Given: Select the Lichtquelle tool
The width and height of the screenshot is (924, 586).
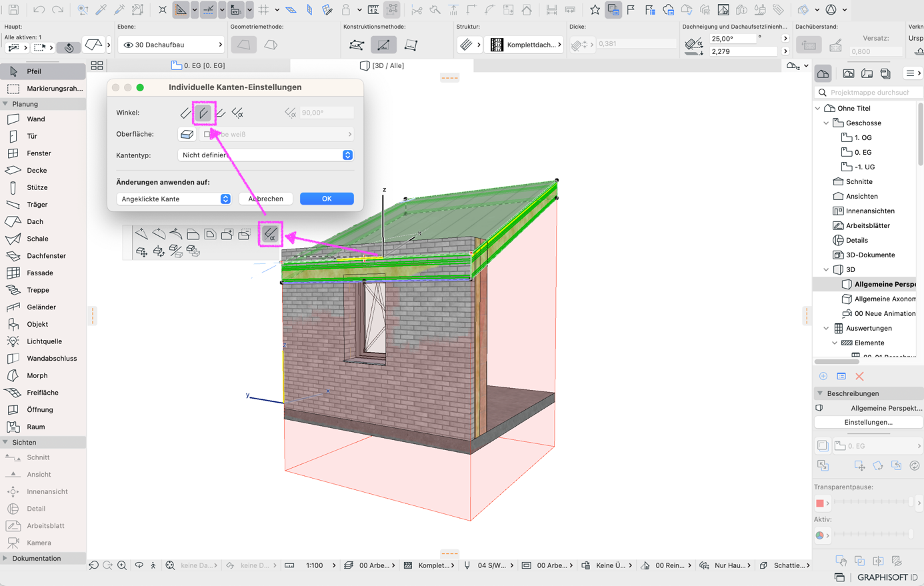Looking at the screenshot, I should (x=43, y=341).
